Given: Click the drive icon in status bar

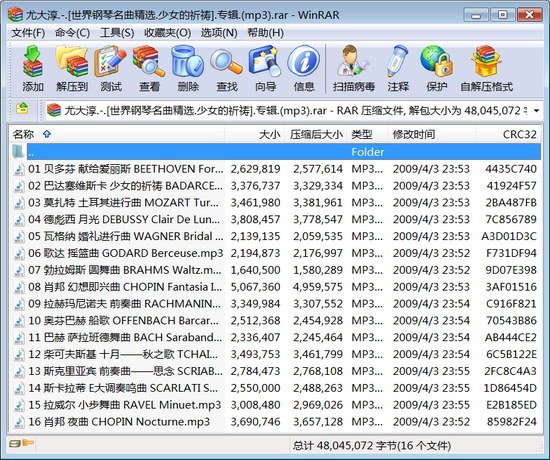Looking at the screenshot, I should click(15, 444).
